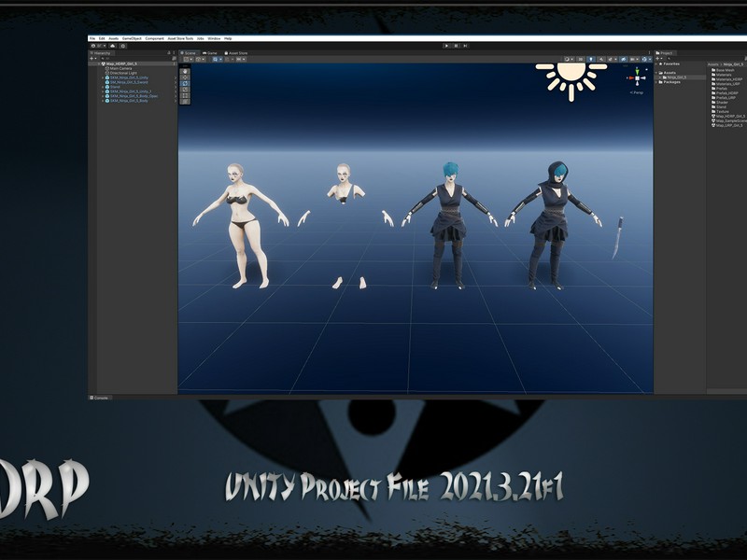Open the Console tab
The height and width of the screenshot is (560, 747).
(99, 398)
